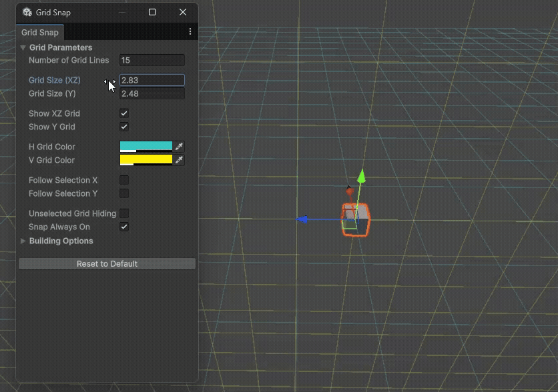The image size is (558, 392).
Task: Toggle the Show XZ Grid checkbox
Action: (x=124, y=113)
